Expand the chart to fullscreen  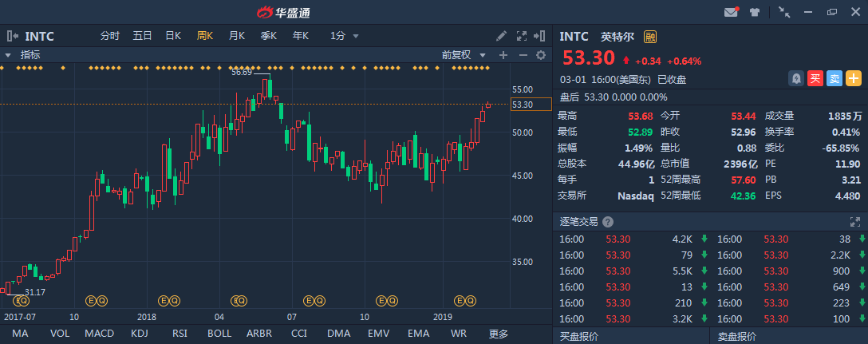coord(522,36)
